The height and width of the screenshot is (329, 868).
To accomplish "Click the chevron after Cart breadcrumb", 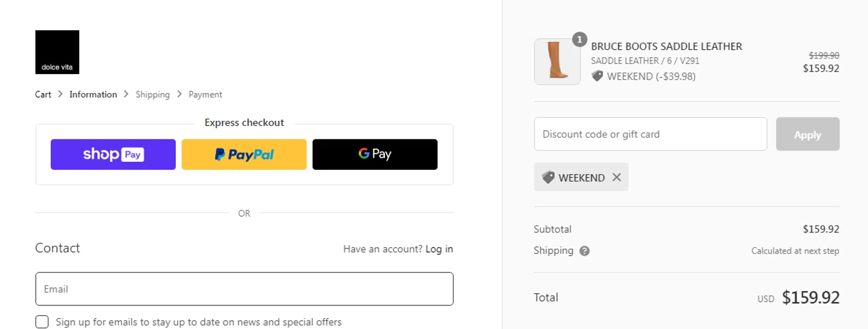I will pyautogui.click(x=60, y=94).
